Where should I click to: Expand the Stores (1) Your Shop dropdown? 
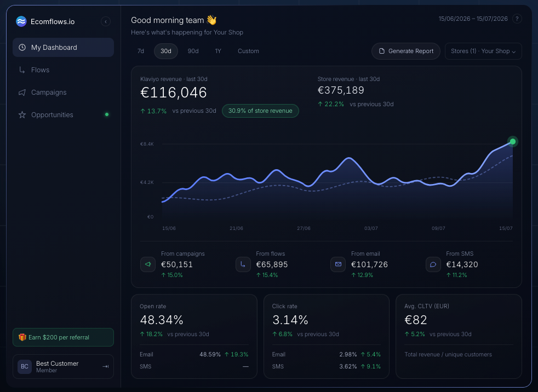click(x=483, y=51)
